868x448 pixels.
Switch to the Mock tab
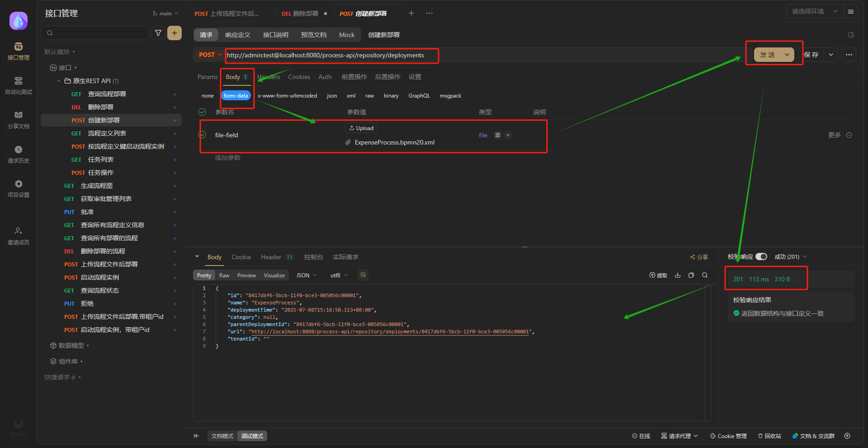[x=347, y=35]
